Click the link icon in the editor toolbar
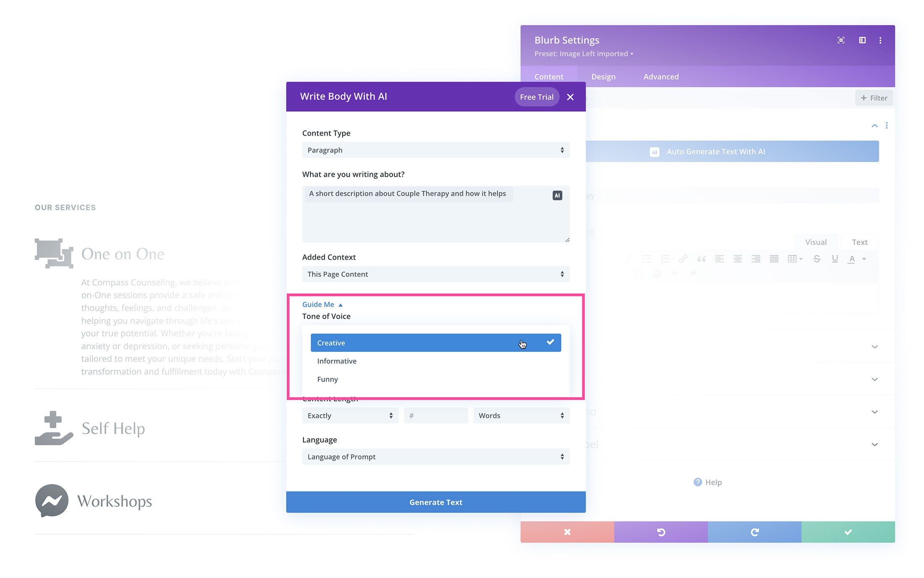The image size is (924, 578). tap(682, 259)
